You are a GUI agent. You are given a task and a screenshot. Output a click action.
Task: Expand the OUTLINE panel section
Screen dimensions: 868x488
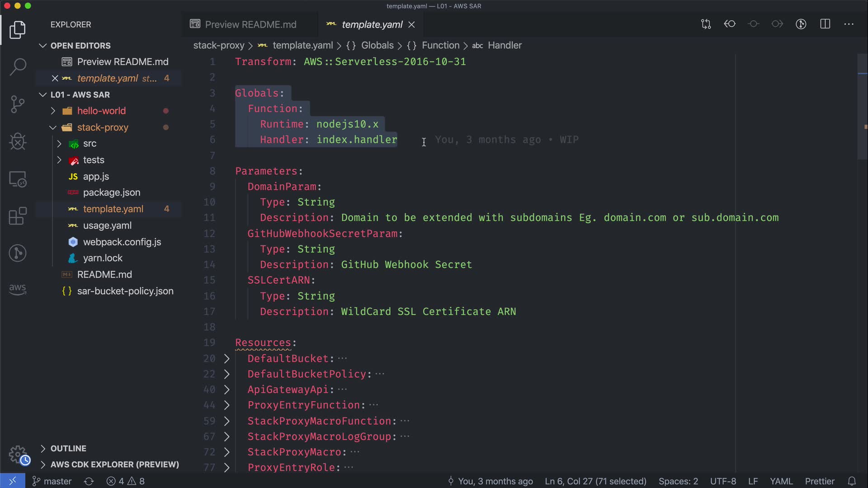(x=68, y=448)
